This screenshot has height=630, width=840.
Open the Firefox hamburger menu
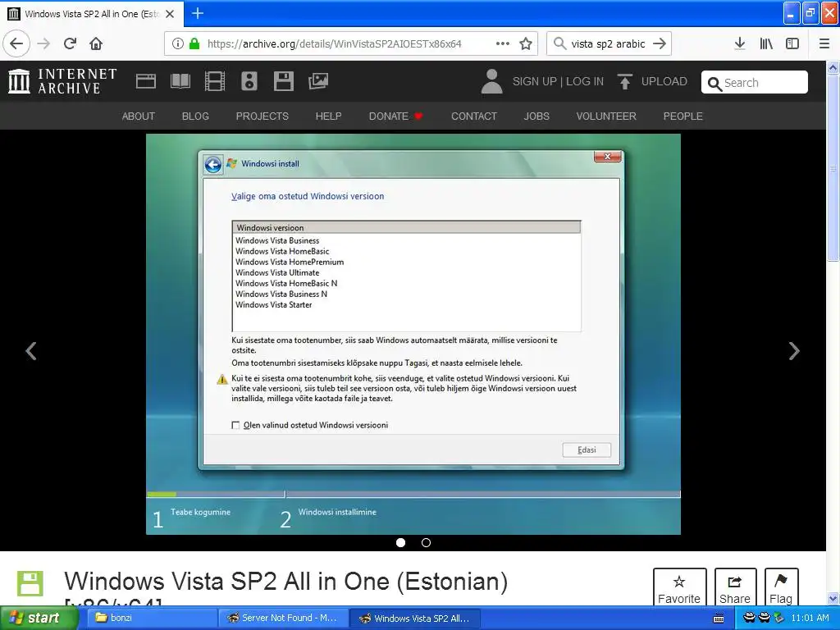click(824, 43)
